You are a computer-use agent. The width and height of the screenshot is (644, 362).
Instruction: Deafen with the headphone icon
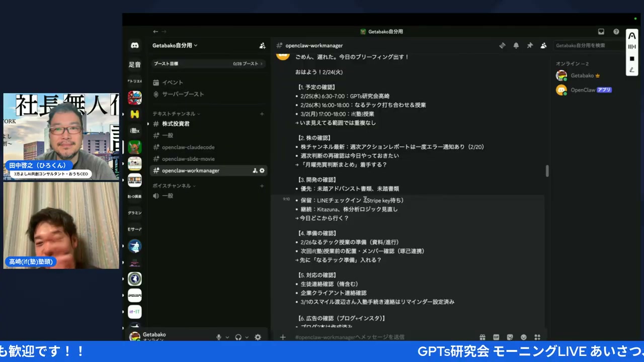[x=238, y=337]
